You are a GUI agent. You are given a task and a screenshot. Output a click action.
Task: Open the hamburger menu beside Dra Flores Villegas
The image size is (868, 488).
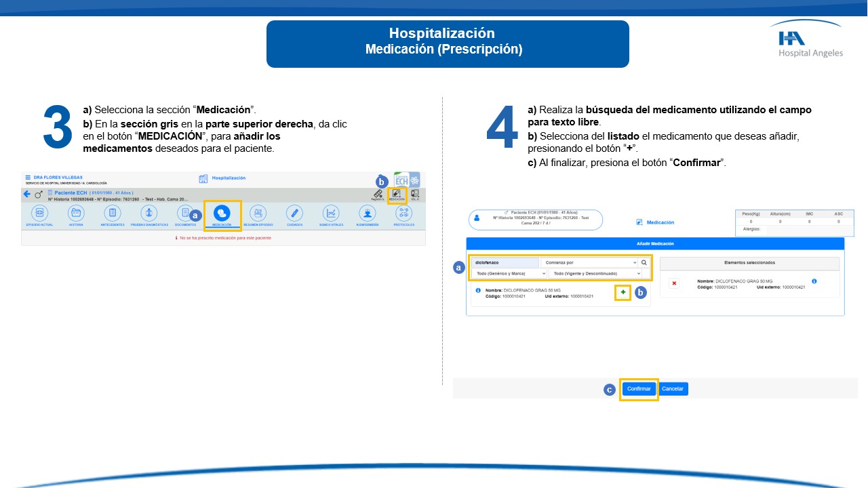point(28,178)
